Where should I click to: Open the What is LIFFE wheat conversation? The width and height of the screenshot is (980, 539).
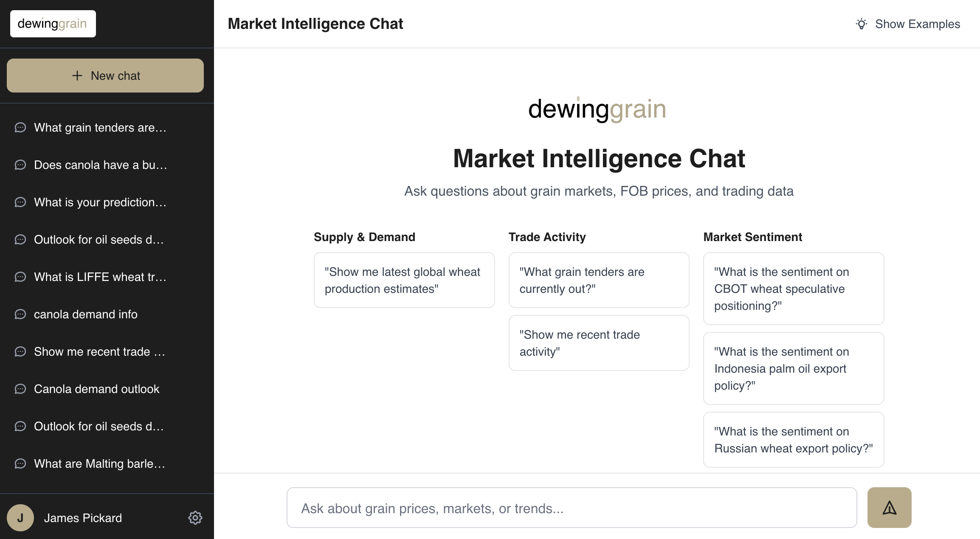[x=100, y=277]
